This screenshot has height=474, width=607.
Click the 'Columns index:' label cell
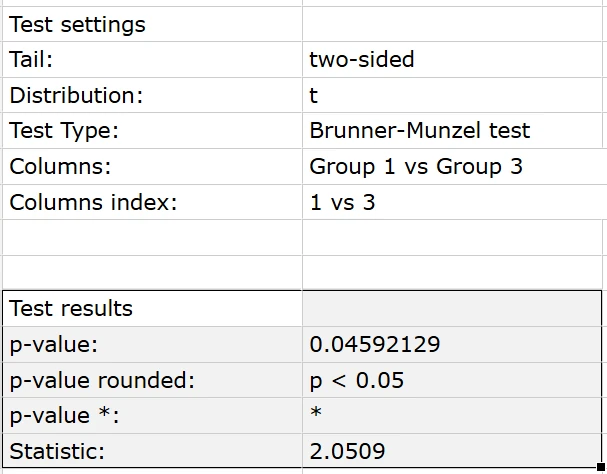point(152,202)
